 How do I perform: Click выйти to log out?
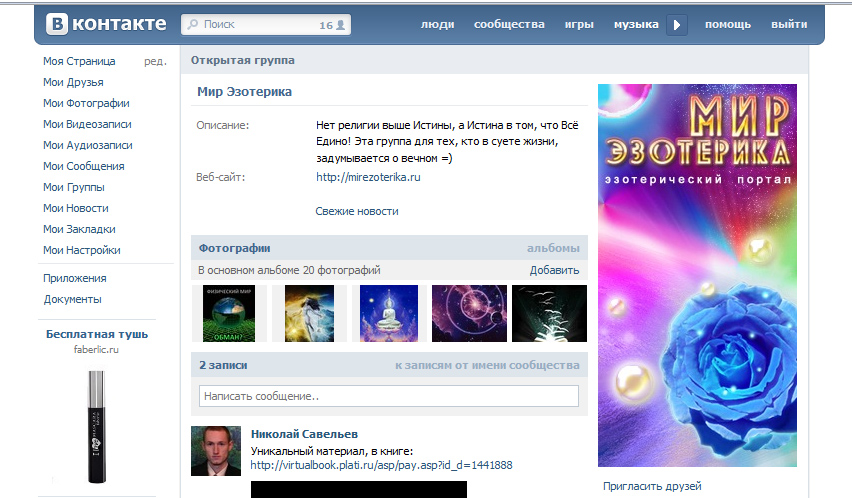click(789, 24)
